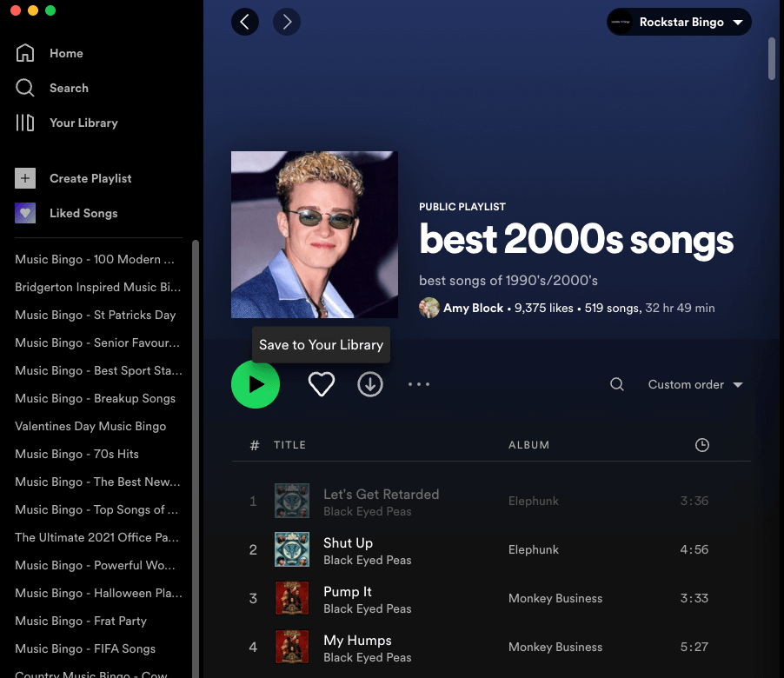Open Monkey Business album link for My Humps
The width and height of the screenshot is (784, 678).
tap(555, 647)
